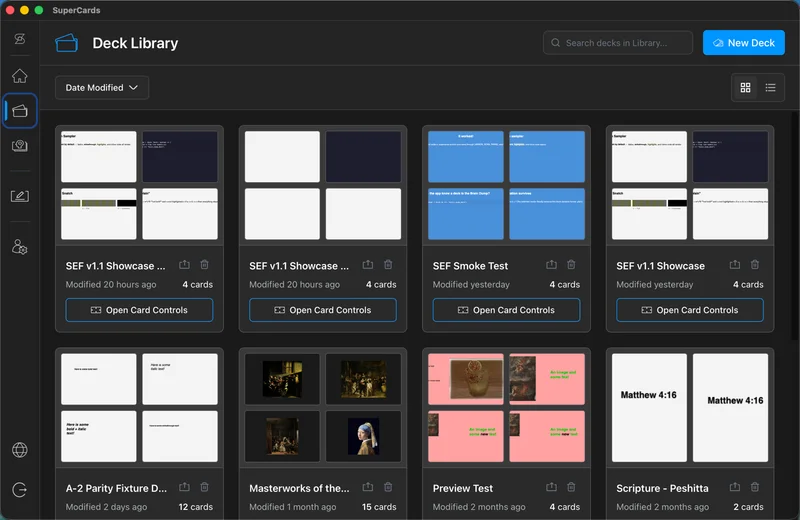
Task: Click the SEF Smoke Test deck title
Action: coord(470,266)
